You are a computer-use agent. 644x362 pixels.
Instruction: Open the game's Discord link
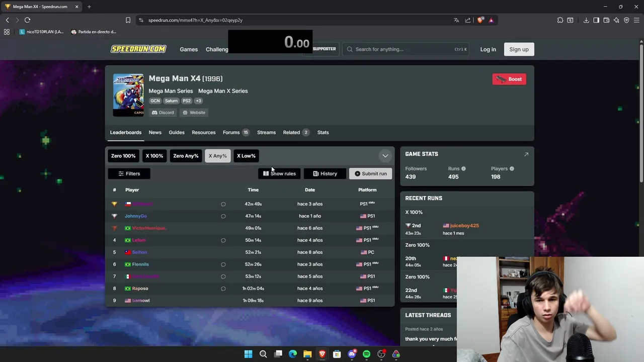pyautogui.click(x=163, y=113)
